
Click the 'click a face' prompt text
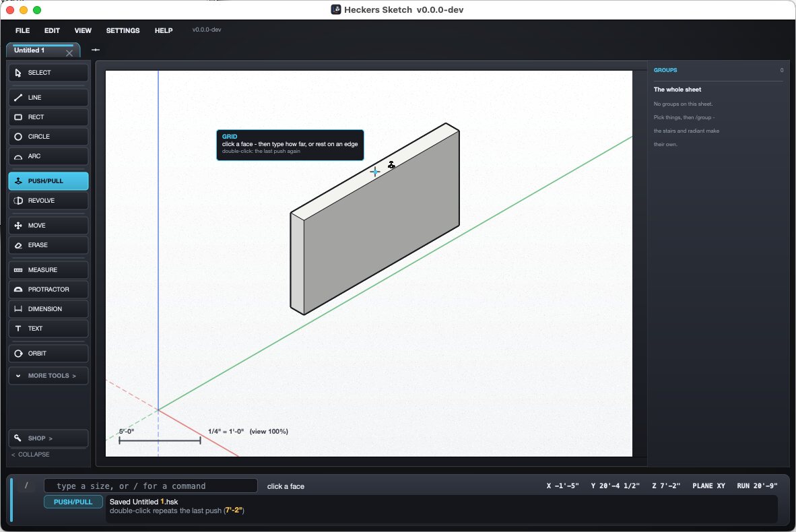coord(286,486)
